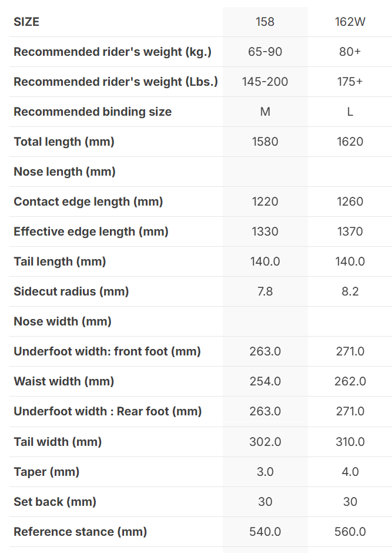Image resolution: width=392 pixels, height=554 pixels.
Task: Select the Set back (mm) row label
Action: click(55, 501)
